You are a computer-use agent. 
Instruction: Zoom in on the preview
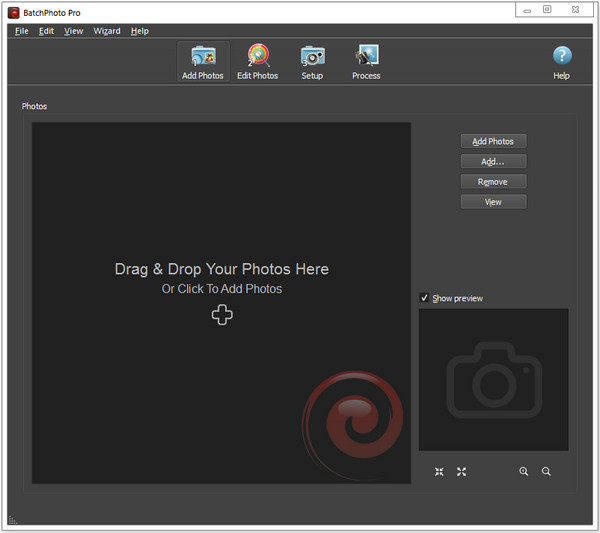523,471
